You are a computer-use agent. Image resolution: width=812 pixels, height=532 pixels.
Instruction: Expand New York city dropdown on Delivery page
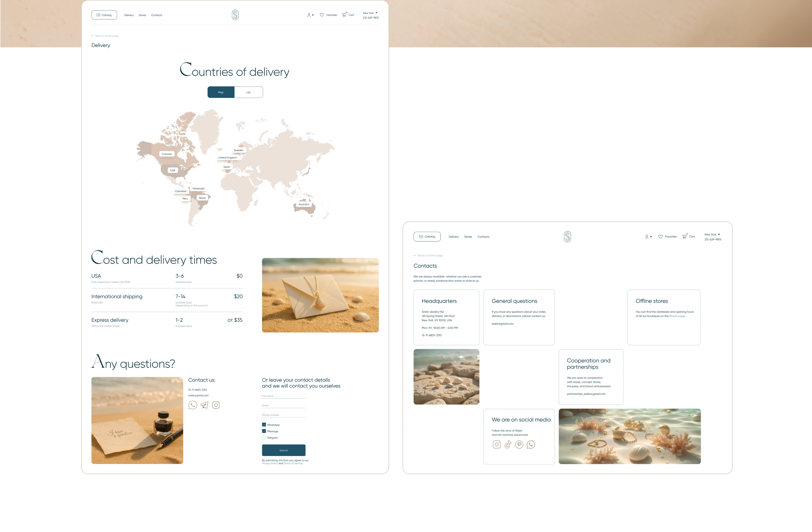click(370, 13)
